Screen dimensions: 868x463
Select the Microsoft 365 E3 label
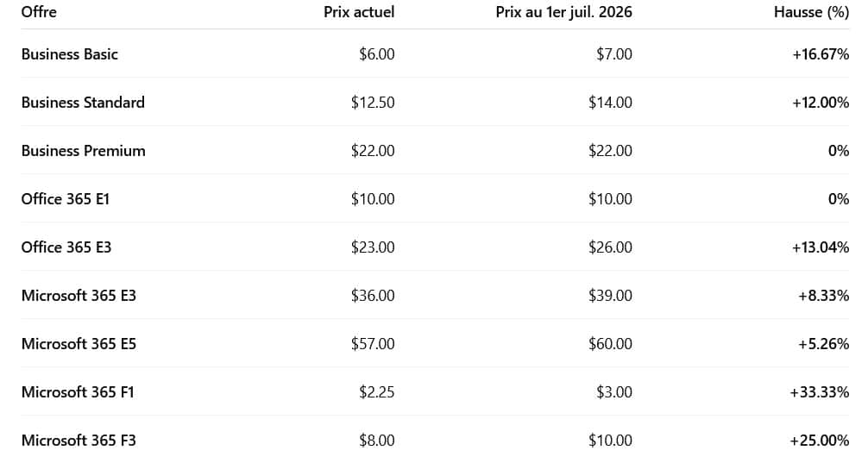coord(79,295)
